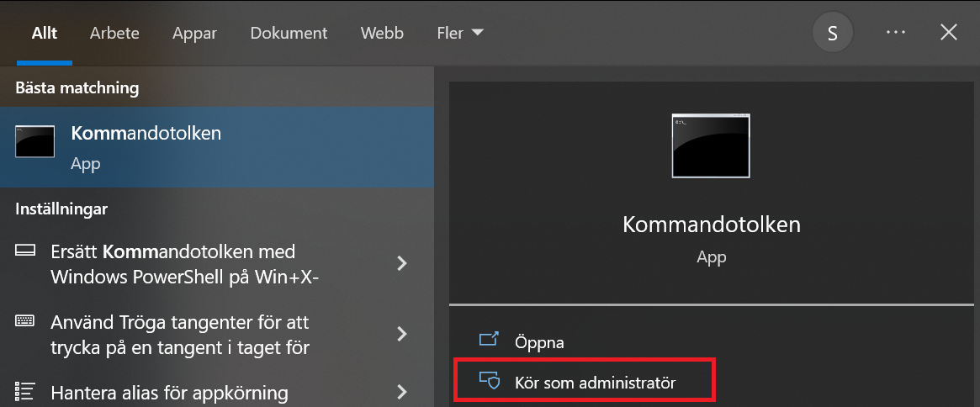Expand chevron for Använd Tröga tangenter

(402, 334)
